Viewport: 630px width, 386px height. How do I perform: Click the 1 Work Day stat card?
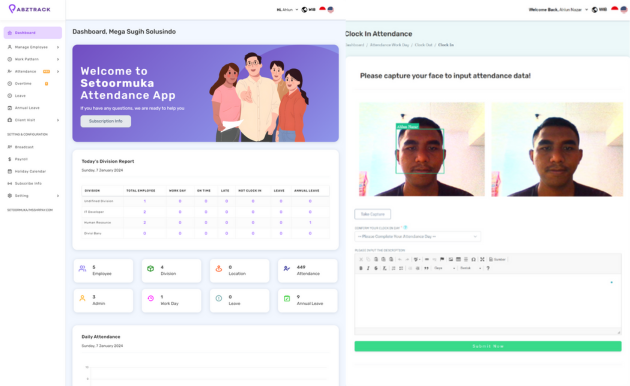[x=172, y=300]
